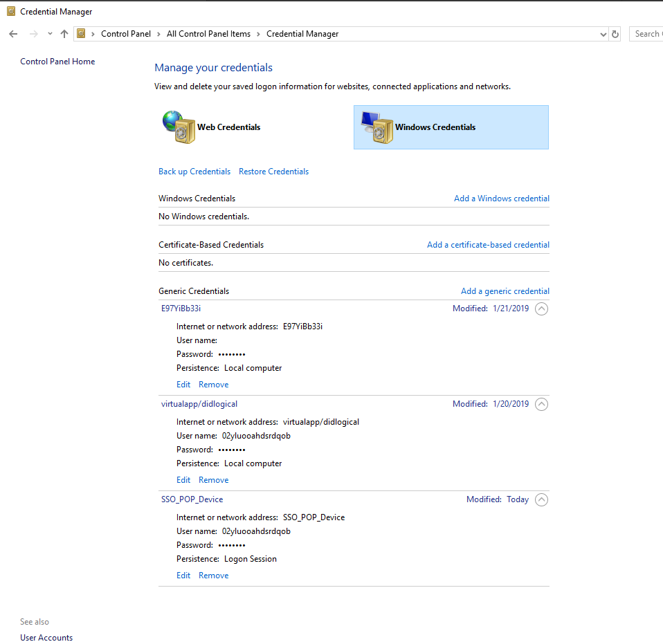
Task: Click Internet or network address SSO_POP_Device
Action: point(260,517)
